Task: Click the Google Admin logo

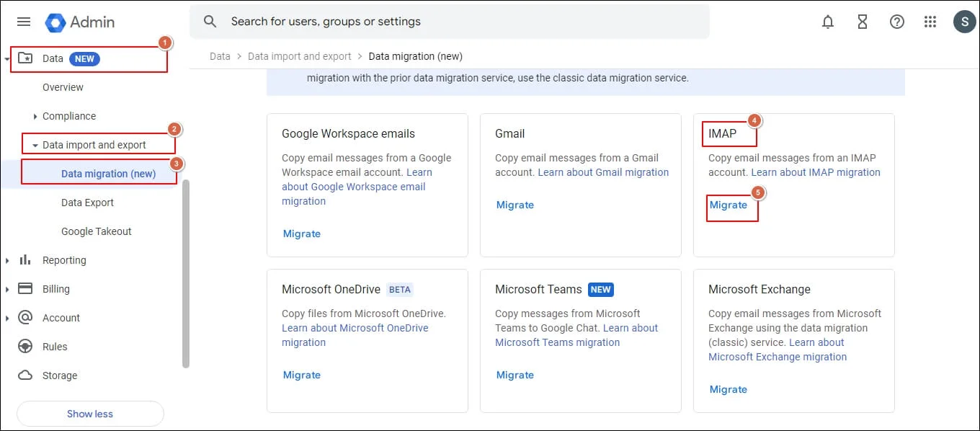Action: [x=80, y=22]
